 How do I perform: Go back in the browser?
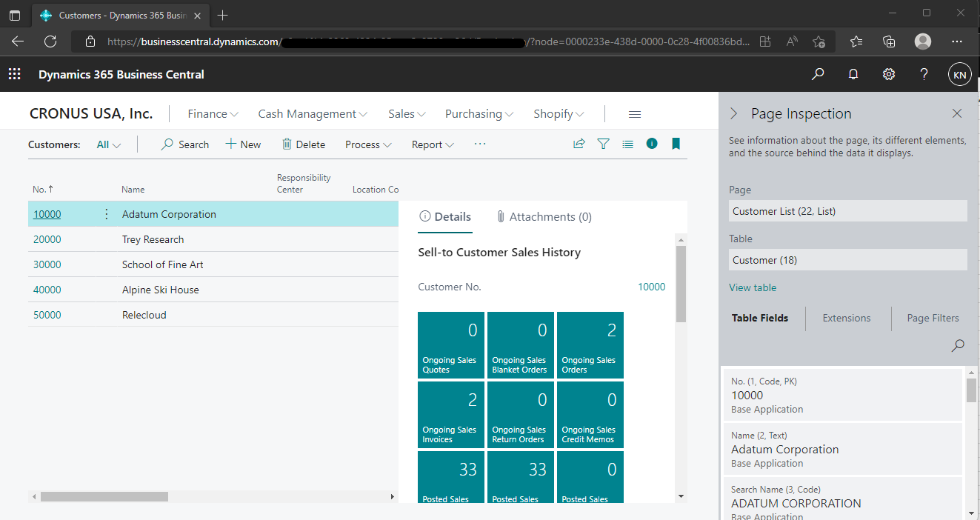pyautogui.click(x=18, y=41)
